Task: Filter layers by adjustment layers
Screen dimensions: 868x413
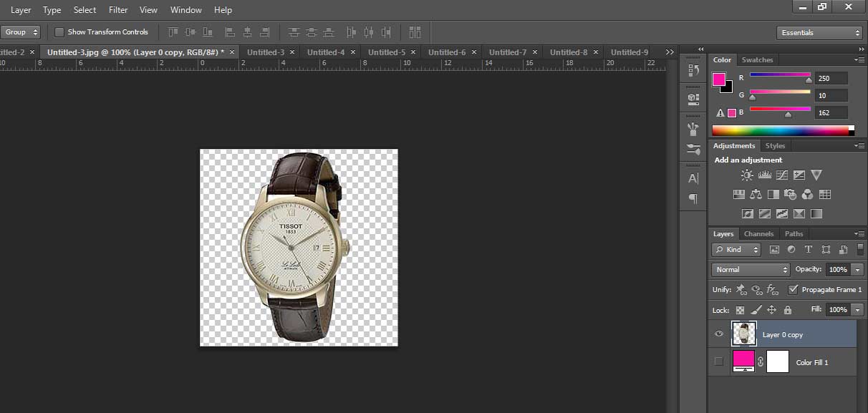Action: [x=791, y=250]
